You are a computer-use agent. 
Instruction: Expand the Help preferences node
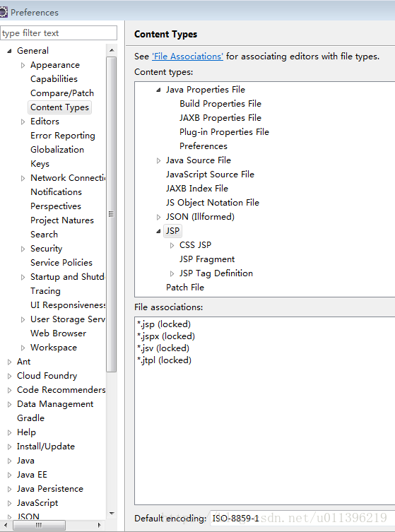coord(9,432)
